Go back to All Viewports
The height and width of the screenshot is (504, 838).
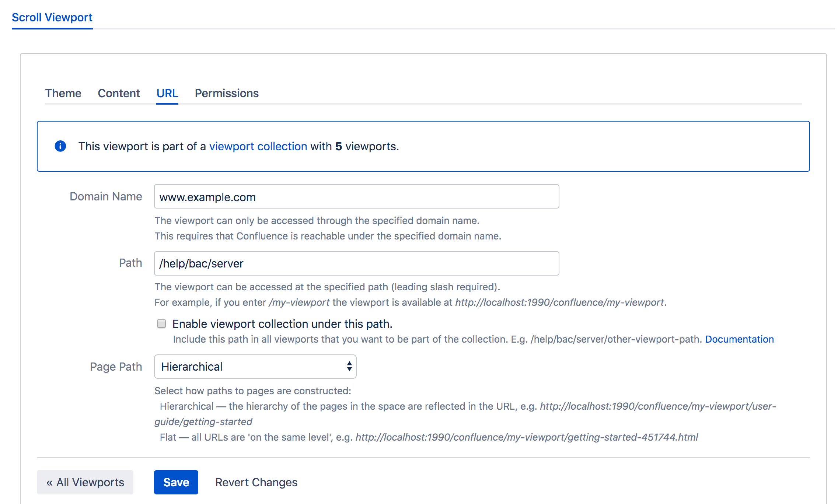(x=85, y=482)
